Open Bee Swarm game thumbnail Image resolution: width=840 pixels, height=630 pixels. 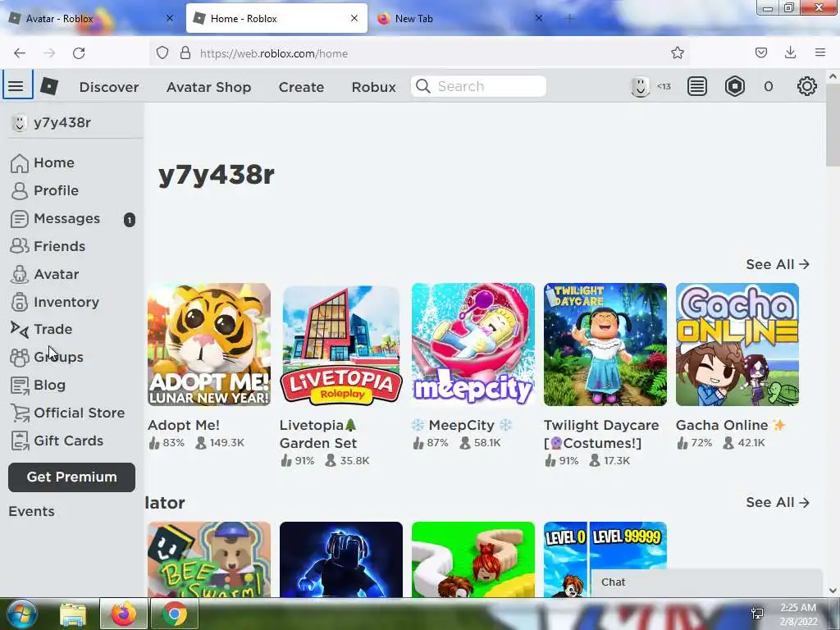(x=209, y=559)
